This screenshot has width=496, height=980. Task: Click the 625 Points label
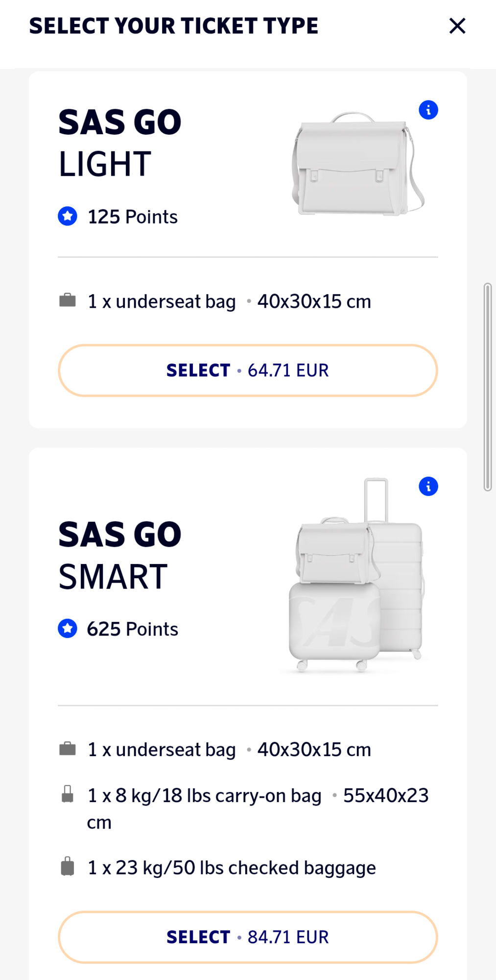tap(133, 629)
